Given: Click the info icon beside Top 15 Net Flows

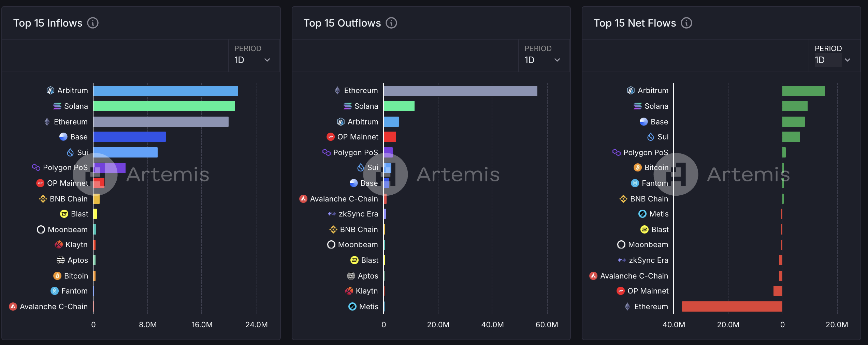Looking at the screenshot, I should (x=686, y=23).
